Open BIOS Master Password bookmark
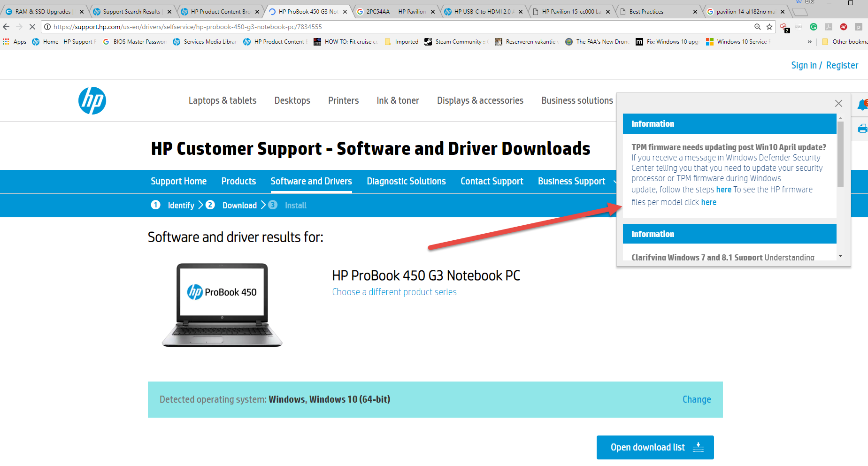Viewport: 868px width, 466px height. click(x=135, y=42)
